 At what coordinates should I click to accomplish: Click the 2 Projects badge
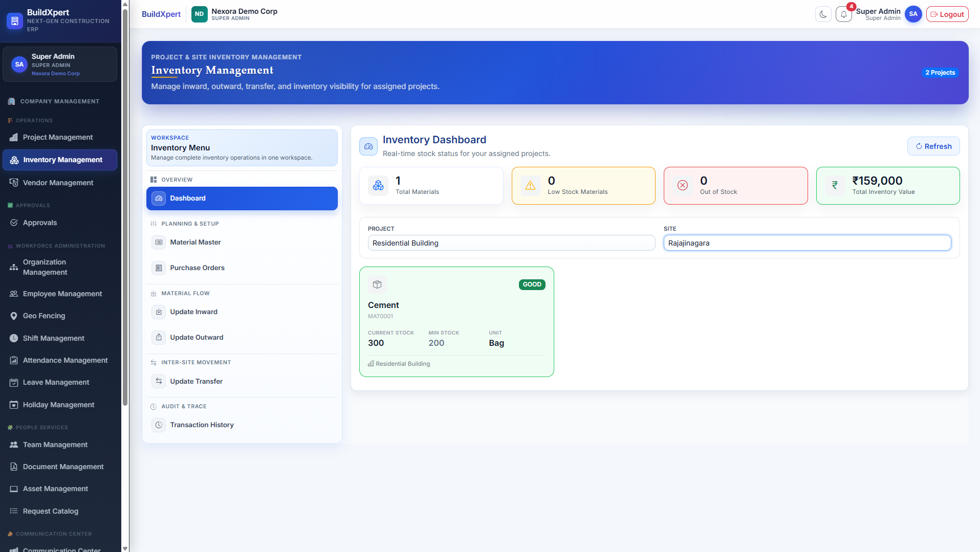940,73
